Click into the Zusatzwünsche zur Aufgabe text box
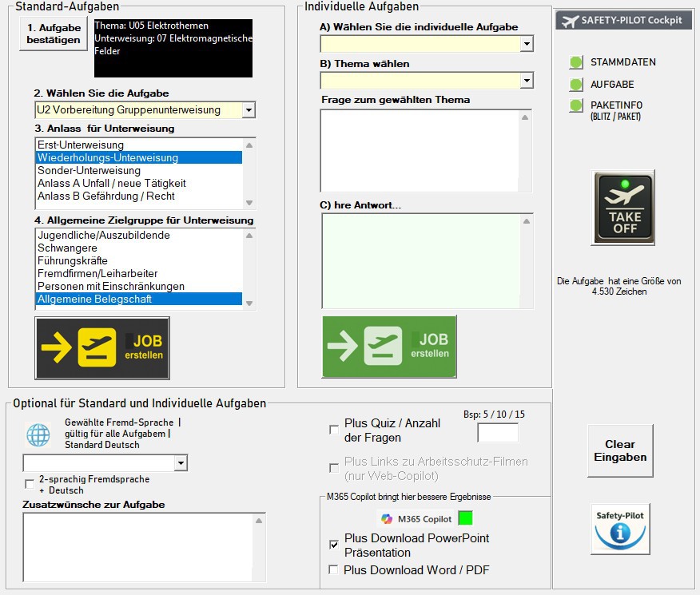Screen dimensions: 700x595 (x=134, y=546)
